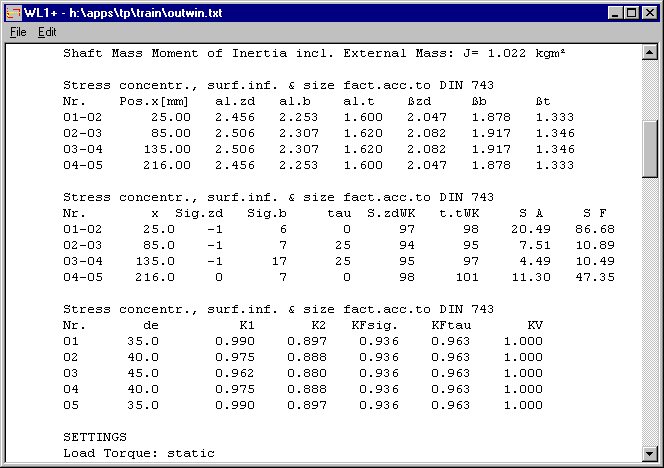Minimize the WL1+ window
This screenshot has height=468, width=664.
point(612,12)
